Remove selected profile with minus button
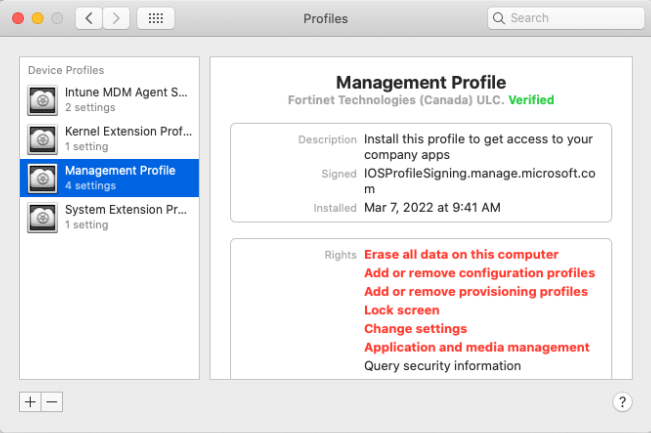Viewport: 651px width, 433px height. 52,401
